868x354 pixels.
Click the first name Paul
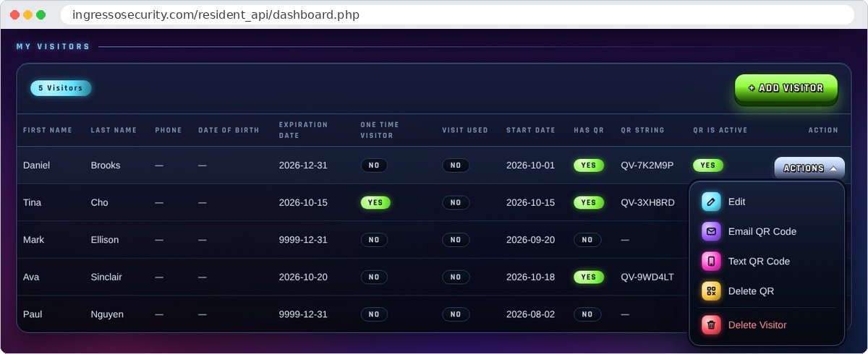tap(33, 314)
